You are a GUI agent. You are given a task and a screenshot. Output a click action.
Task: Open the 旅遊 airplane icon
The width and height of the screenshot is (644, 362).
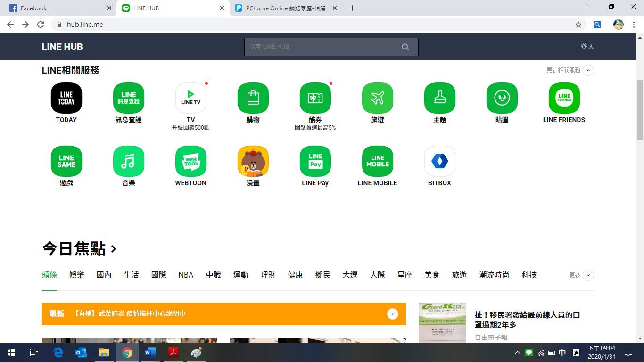click(378, 98)
